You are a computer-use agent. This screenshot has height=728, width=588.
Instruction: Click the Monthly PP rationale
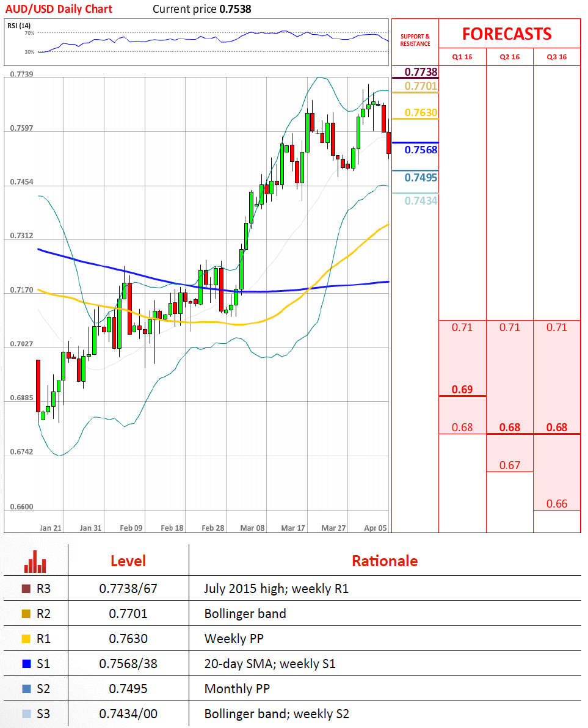pyautogui.click(x=237, y=689)
